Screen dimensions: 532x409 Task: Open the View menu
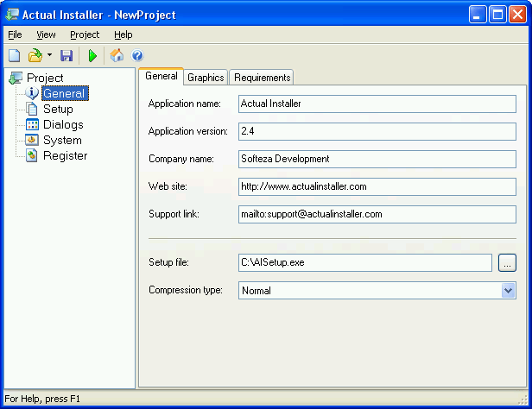(x=46, y=35)
